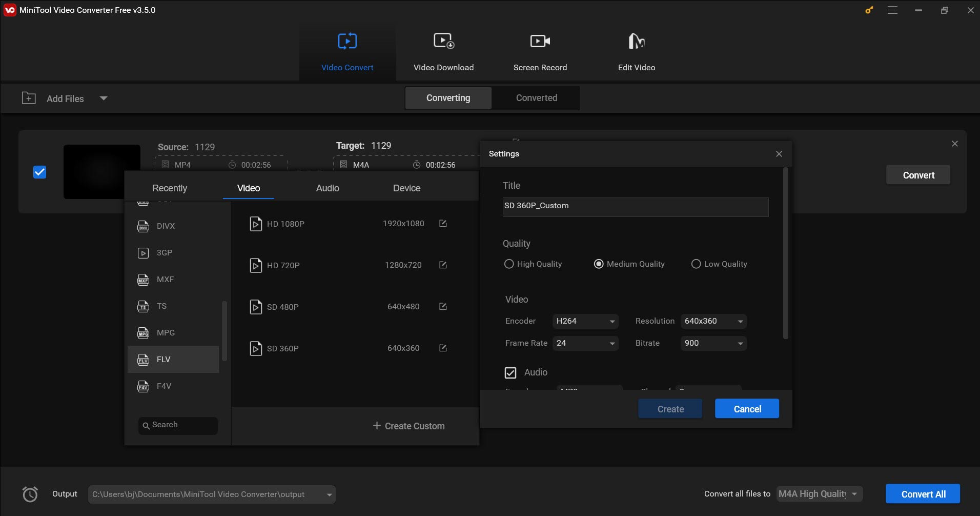Click the FLV format icon
980x516 pixels.
144,360
